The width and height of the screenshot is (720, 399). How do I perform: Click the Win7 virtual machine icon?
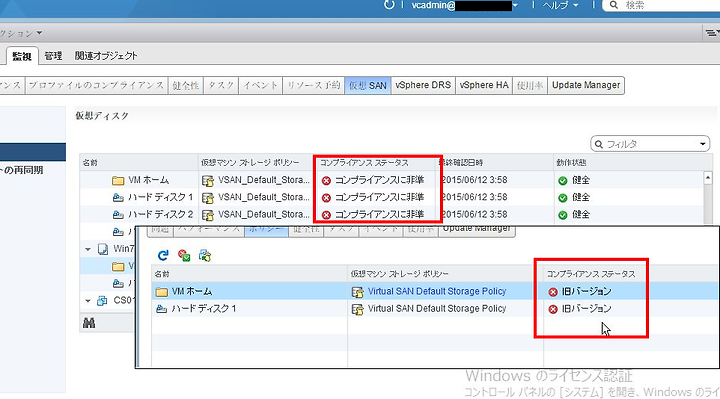coord(103,249)
